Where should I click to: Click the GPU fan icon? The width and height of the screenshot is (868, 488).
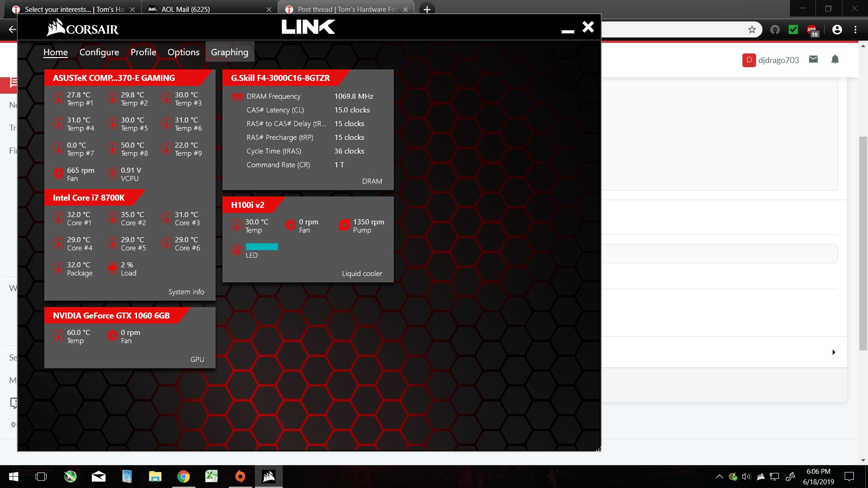point(112,336)
